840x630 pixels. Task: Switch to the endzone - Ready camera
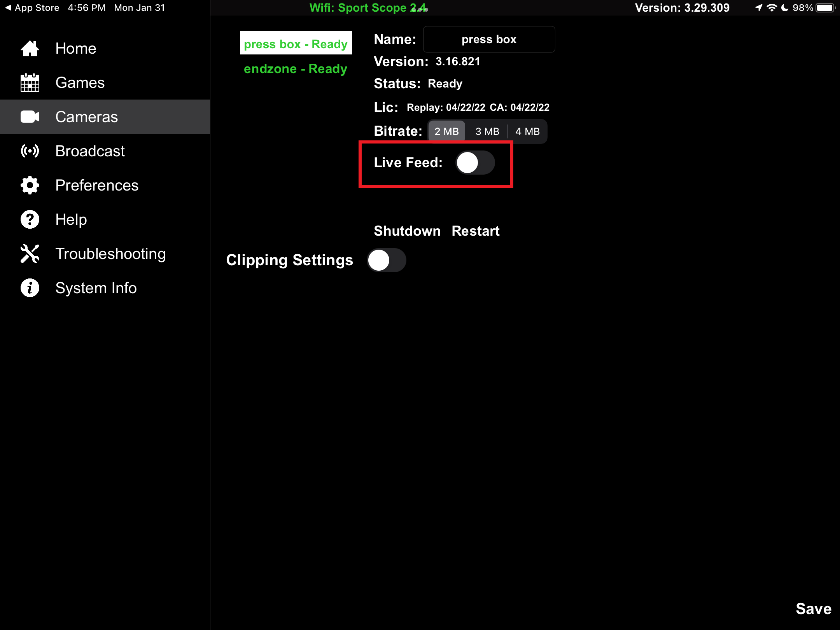tap(296, 69)
